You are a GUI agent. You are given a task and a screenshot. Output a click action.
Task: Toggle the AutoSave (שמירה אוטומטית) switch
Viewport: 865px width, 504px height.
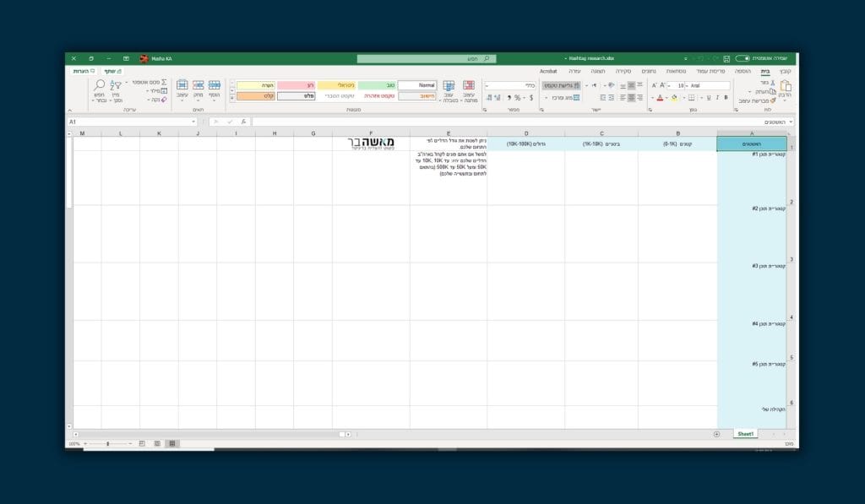[x=743, y=58]
